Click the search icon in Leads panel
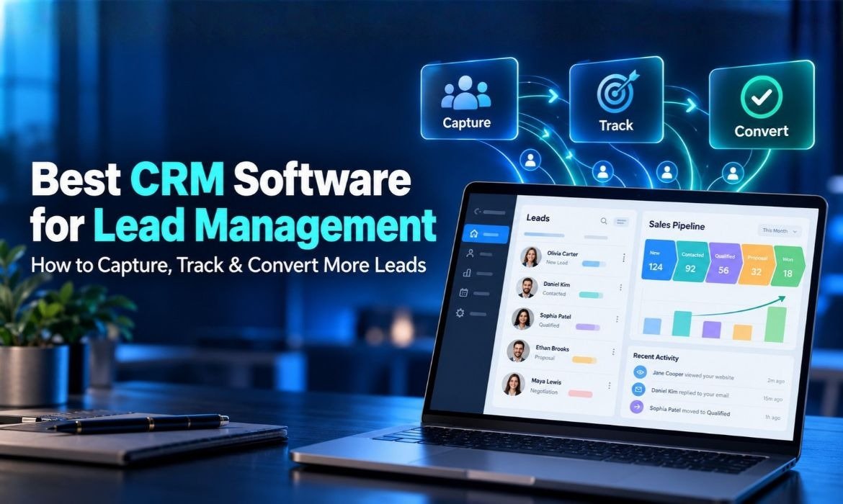The image size is (843, 504). [x=604, y=221]
